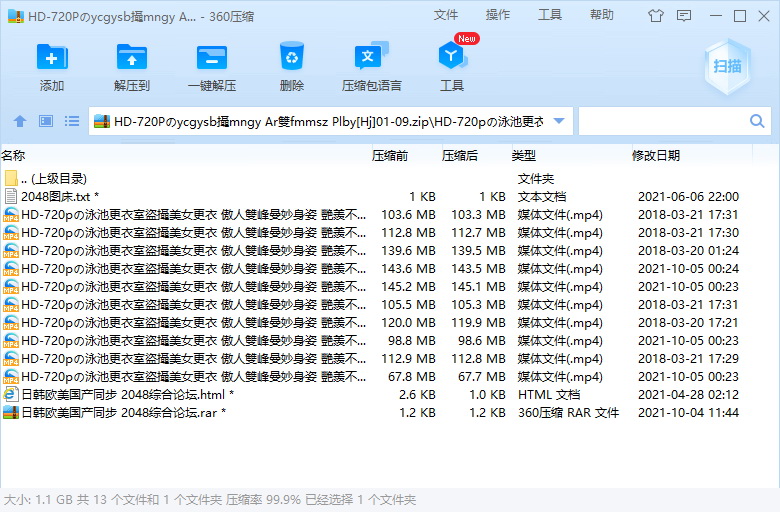Expand the address bar path dropdown
The image size is (780, 512).
click(x=559, y=121)
